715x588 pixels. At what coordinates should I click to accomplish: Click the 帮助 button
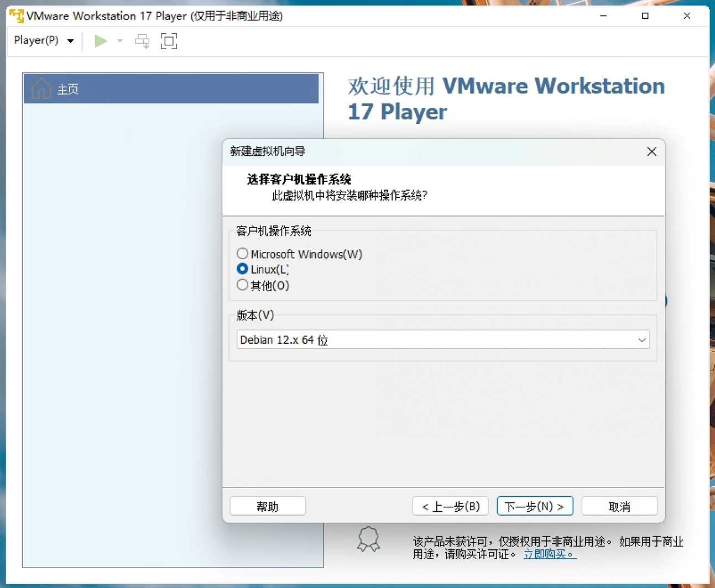click(x=268, y=506)
